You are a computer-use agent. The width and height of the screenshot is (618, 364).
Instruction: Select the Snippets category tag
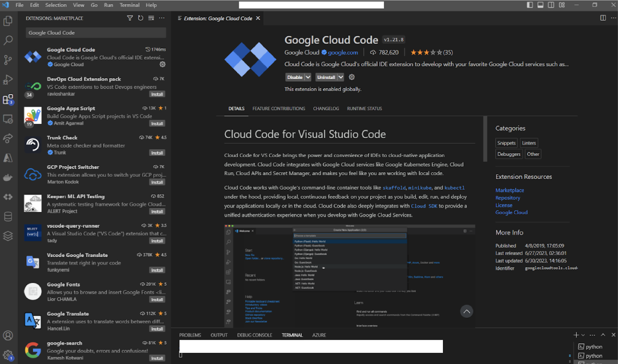point(506,143)
